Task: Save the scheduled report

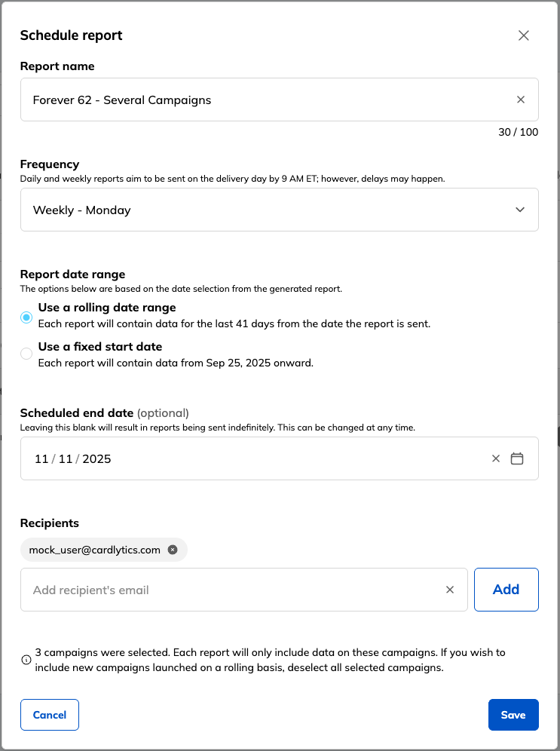Action: coord(513,715)
